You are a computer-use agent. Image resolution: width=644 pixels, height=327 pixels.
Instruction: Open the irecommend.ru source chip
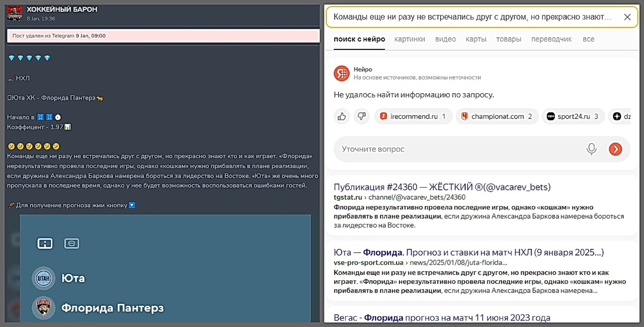(x=413, y=116)
